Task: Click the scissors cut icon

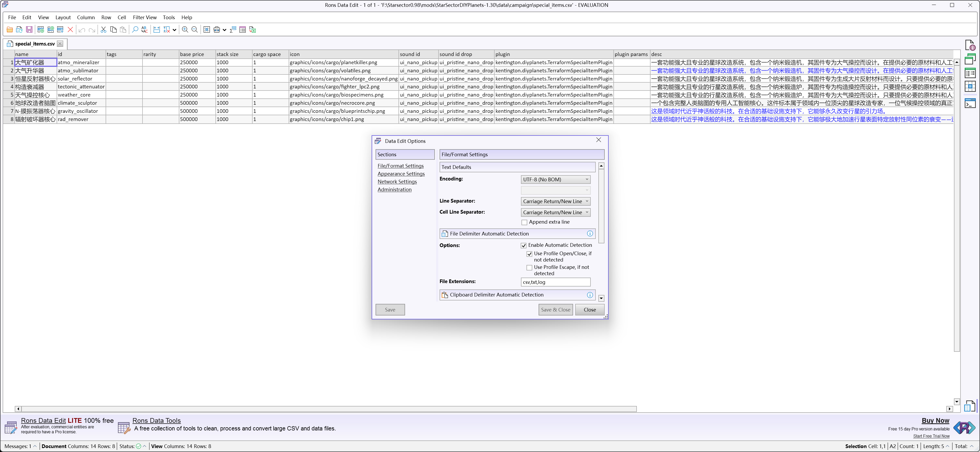Action: (103, 30)
